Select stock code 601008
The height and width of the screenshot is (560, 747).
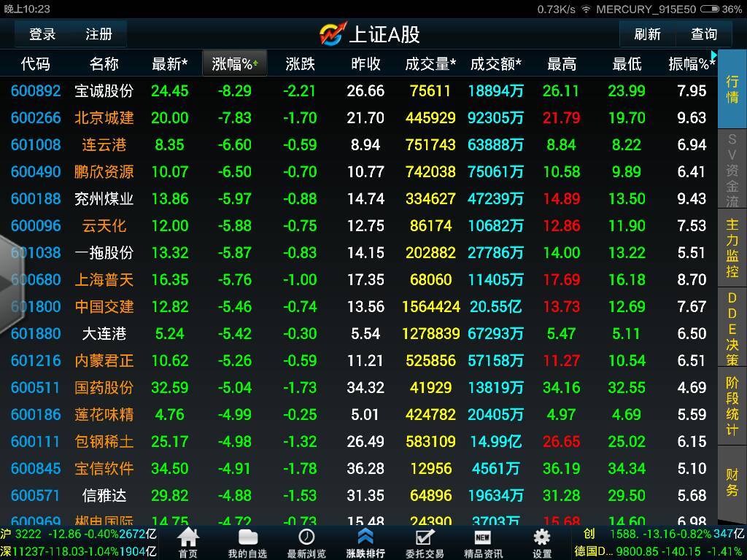tap(36, 145)
